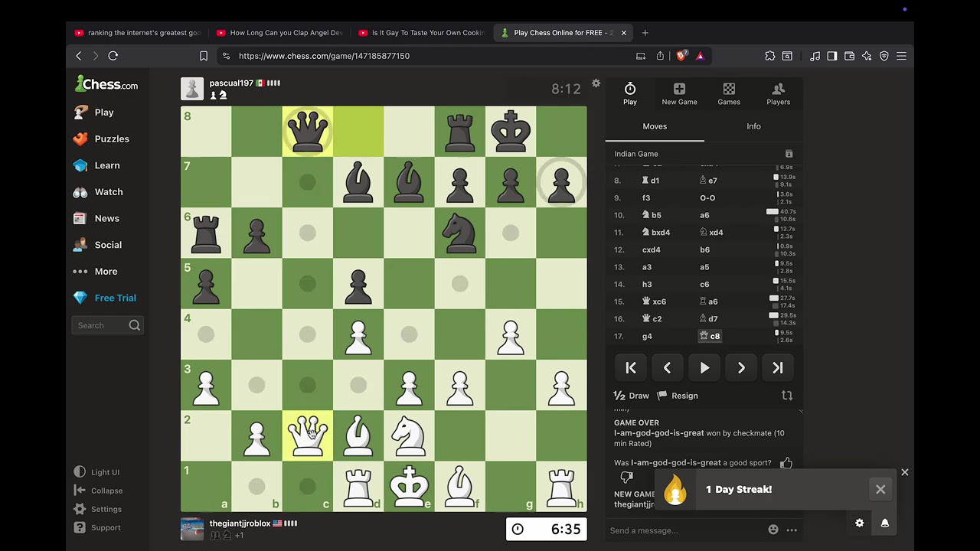Click the white queen on c2
This screenshot has height=551, width=980.
click(x=307, y=435)
